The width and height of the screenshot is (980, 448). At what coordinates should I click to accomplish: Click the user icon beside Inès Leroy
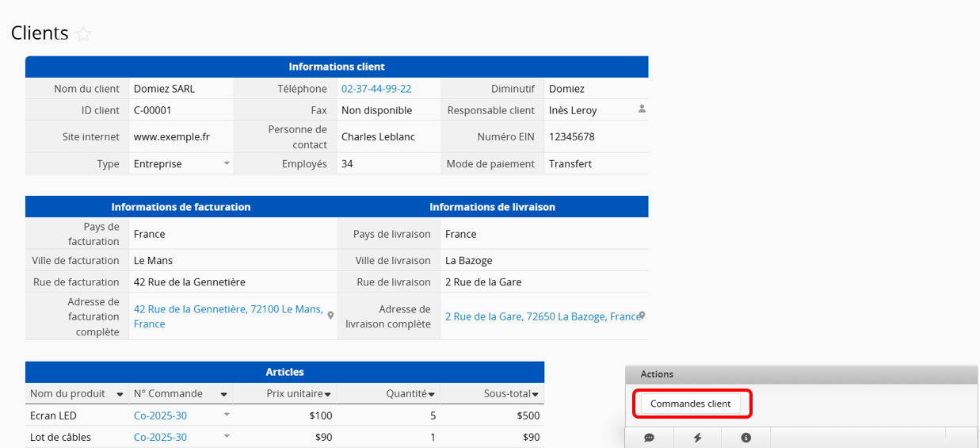pyautogui.click(x=642, y=109)
